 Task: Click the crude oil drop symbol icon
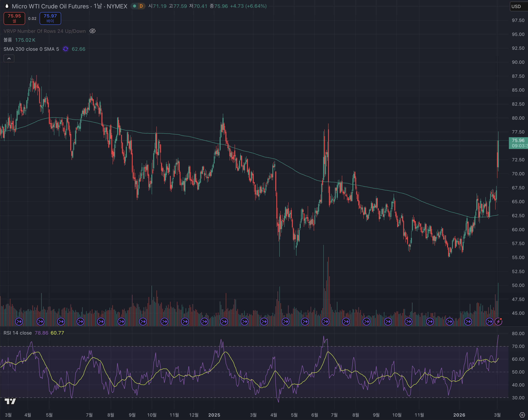point(7,6)
